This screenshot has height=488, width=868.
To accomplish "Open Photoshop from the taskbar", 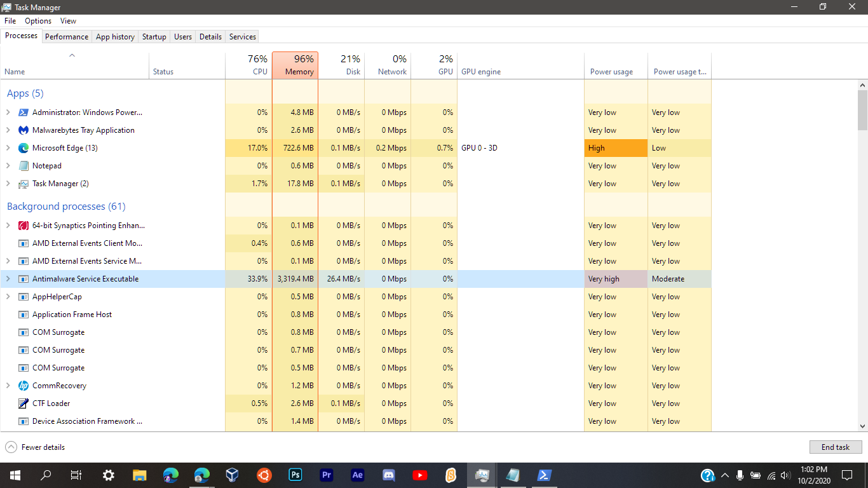I will (x=295, y=475).
